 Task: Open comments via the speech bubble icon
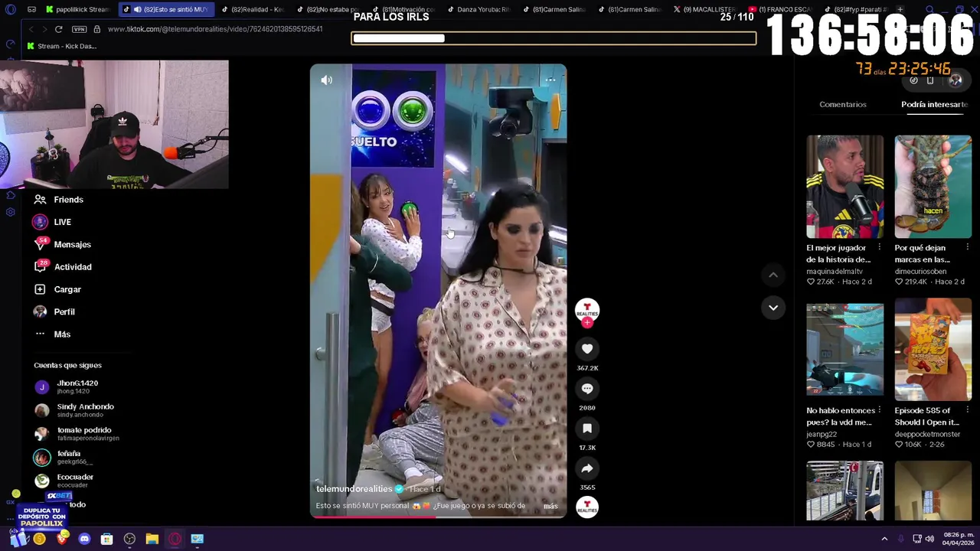point(587,389)
